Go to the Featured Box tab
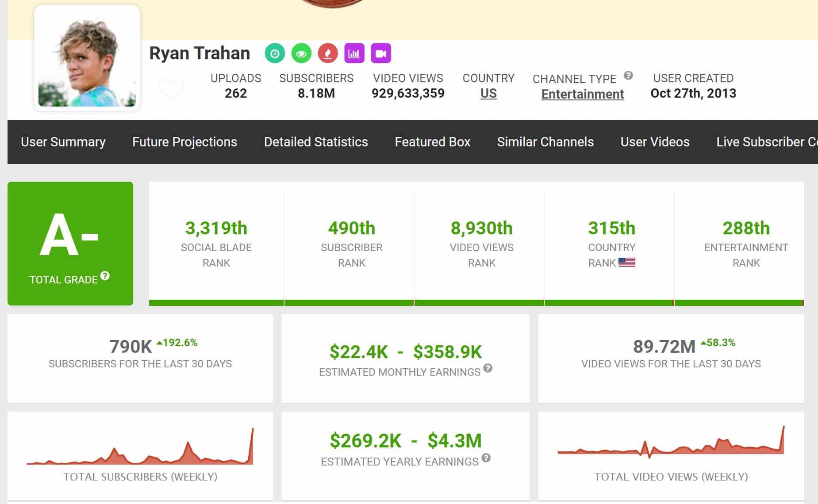 click(x=433, y=142)
